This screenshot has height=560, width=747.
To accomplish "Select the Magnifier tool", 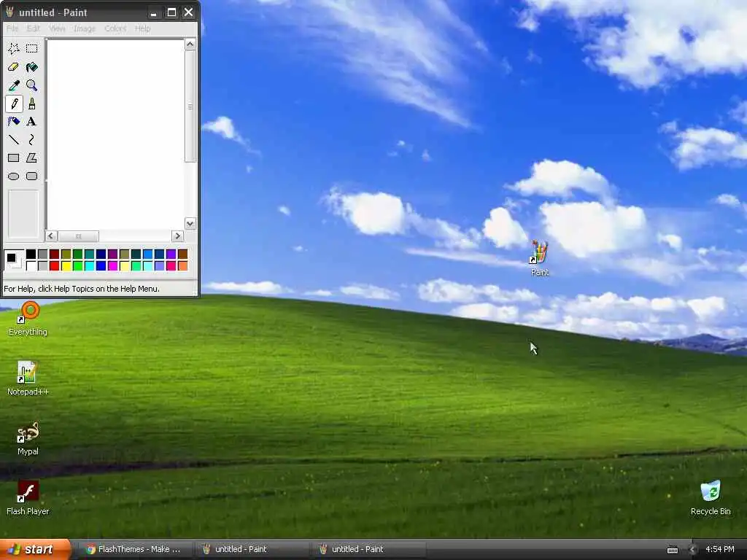I will coord(32,85).
